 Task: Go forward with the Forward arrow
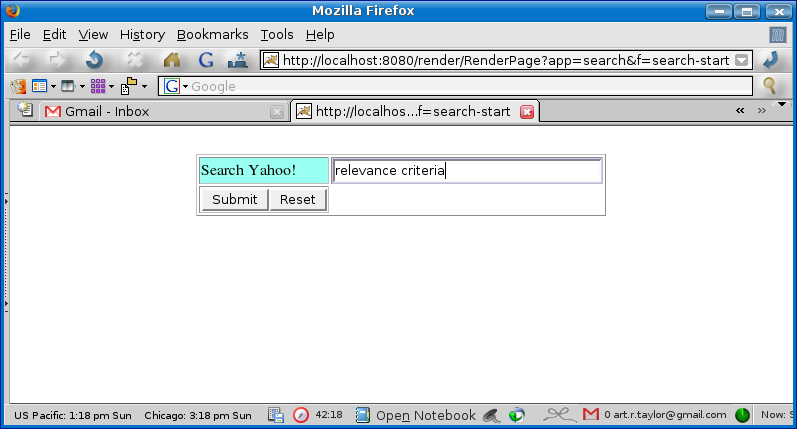click(57, 60)
